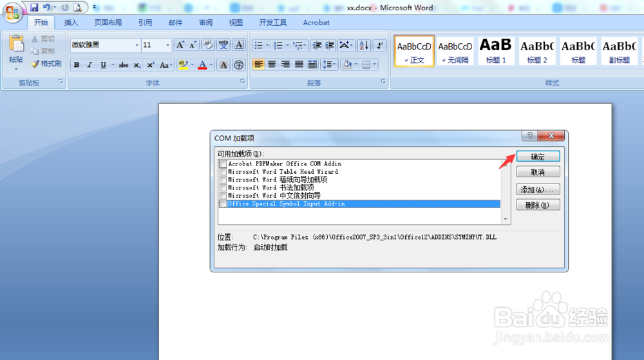Apply subscript formatting
644x360 pixels.
(137, 65)
